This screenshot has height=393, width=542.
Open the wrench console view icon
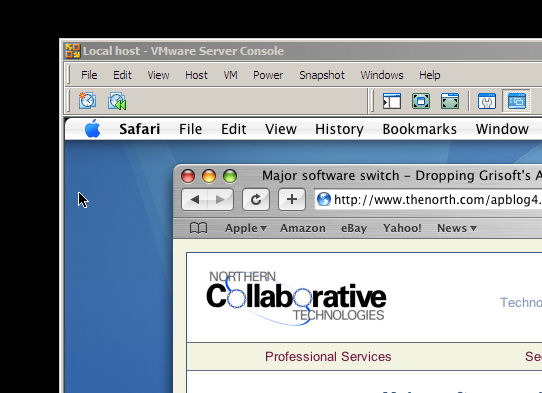[x=487, y=101]
